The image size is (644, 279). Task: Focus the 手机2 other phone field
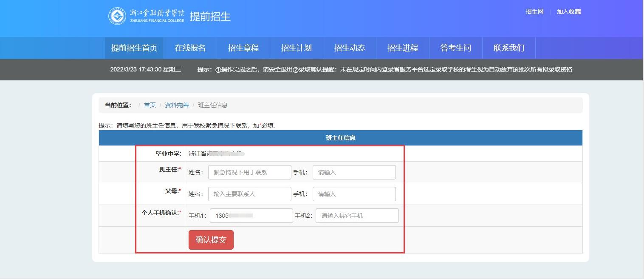tap(357, 216)
